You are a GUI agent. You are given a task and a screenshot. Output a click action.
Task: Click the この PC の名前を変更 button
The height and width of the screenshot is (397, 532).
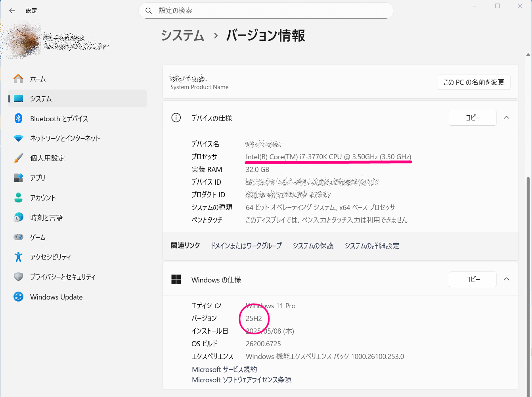tap(474, 82)
